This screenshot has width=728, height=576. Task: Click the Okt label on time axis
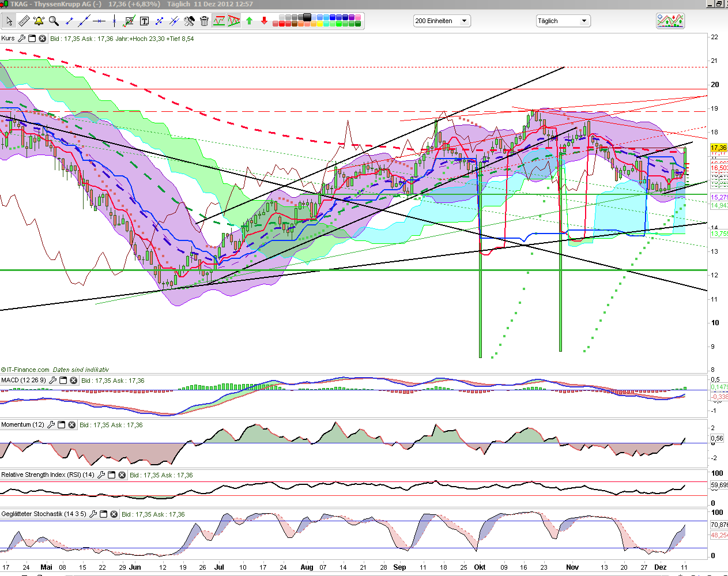tap(480, 567)
